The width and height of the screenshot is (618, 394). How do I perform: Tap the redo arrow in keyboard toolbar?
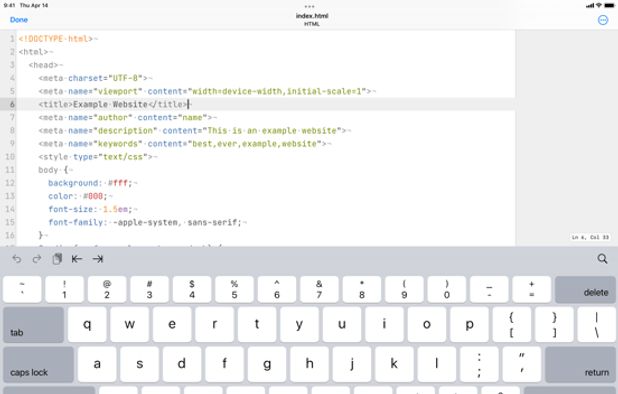pos(37,259)
